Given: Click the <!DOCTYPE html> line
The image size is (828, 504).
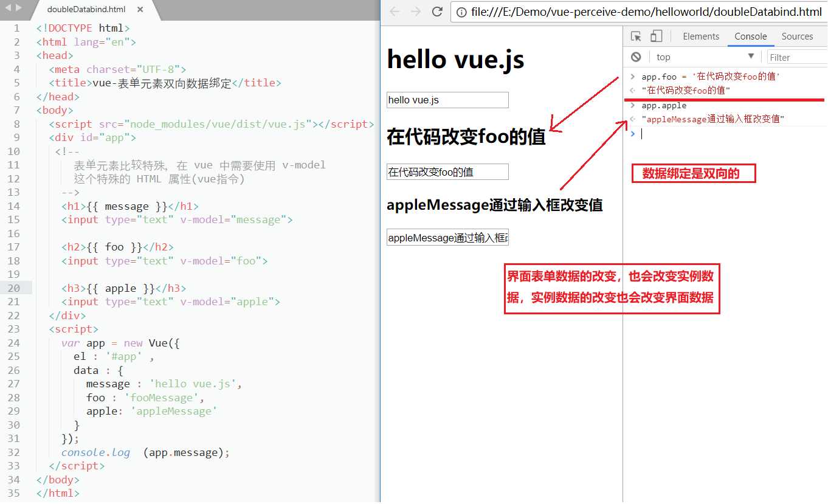Looking at the screenshot, I should (x=83, y=28).
